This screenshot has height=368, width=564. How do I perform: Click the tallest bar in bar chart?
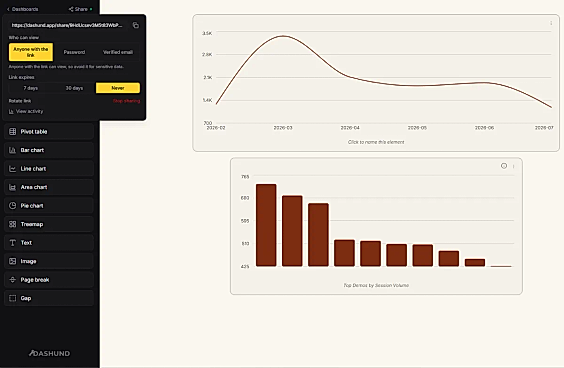tap(266, 225)
